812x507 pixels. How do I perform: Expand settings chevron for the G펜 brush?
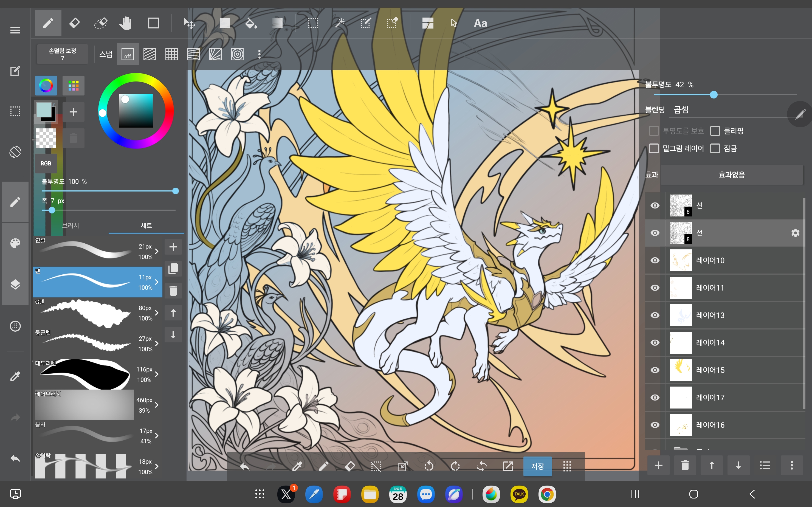click(x=157, y=313)
